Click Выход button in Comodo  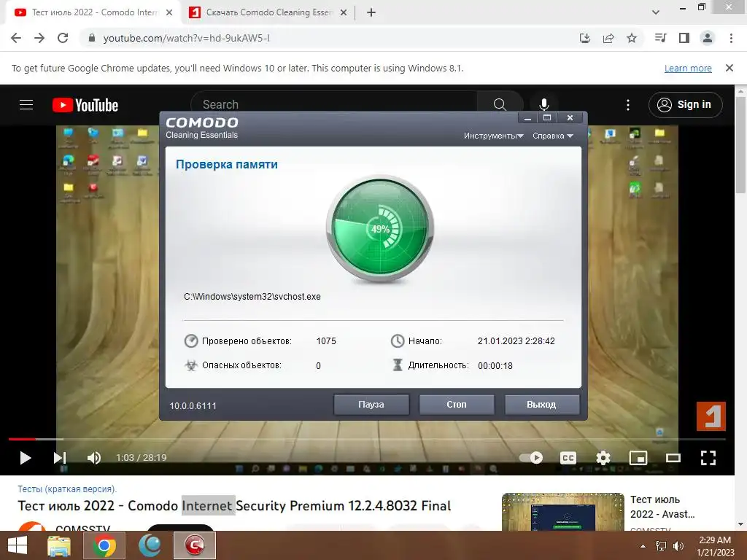click(542, 404)
